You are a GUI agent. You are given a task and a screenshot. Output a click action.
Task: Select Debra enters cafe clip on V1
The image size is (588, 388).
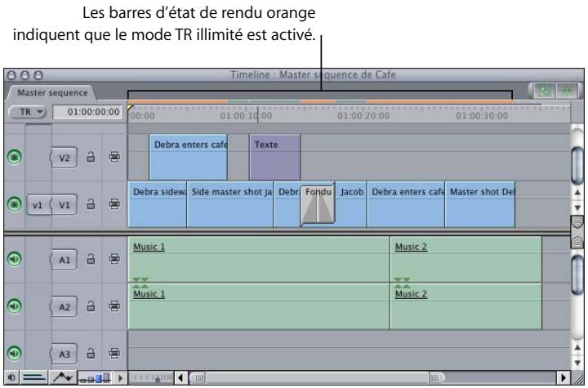click(x=406, y=204)
